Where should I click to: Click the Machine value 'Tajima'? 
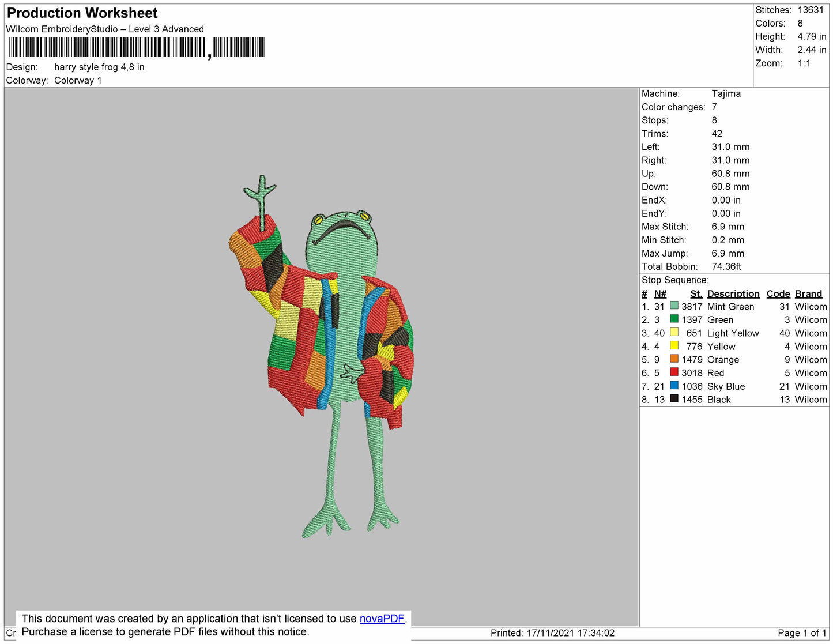726,93
